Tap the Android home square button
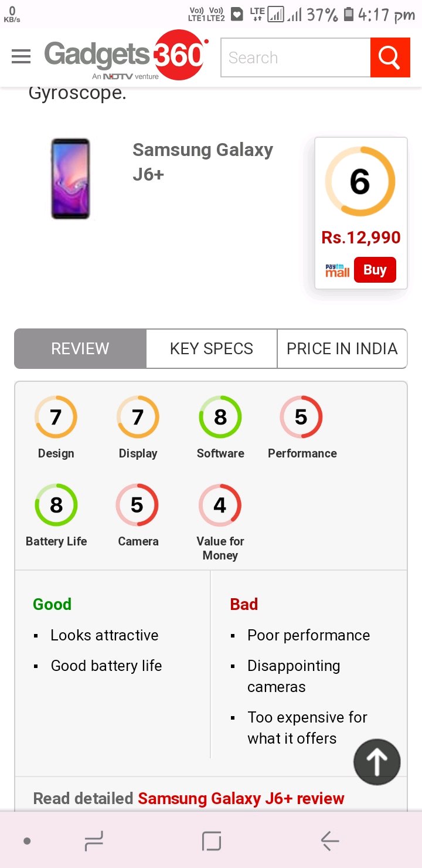Screen dimensions: 422x868 pyautogui.click(x=212, y=841)
